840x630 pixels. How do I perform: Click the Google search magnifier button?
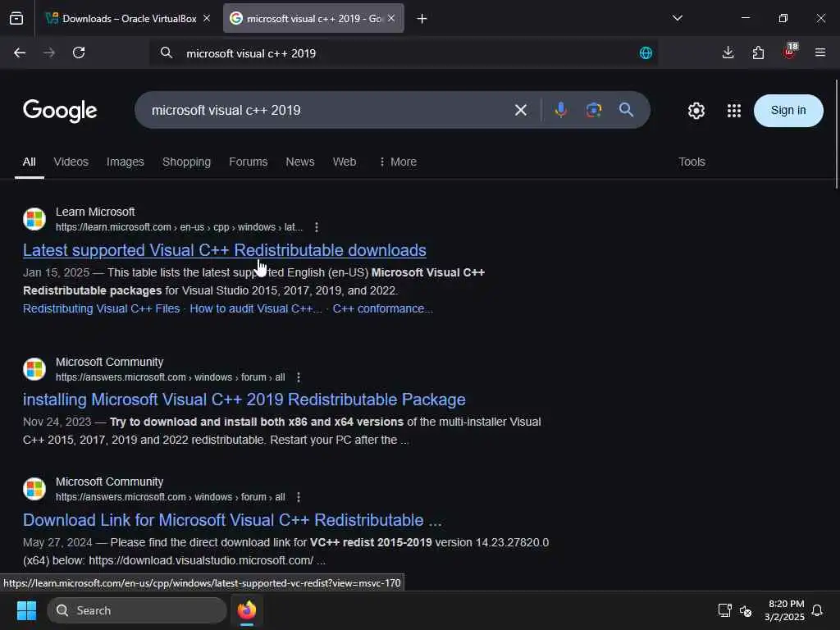tap(626, 110)
